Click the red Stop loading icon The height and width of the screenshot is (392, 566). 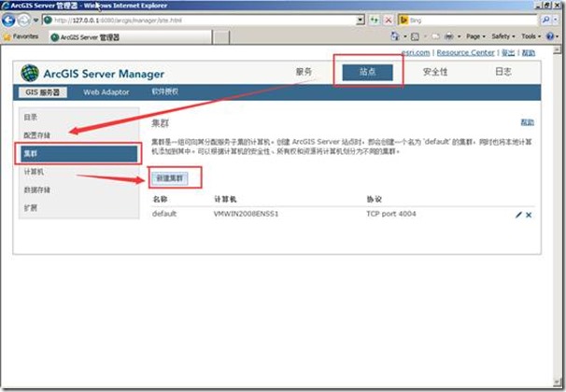coord(388,21)
